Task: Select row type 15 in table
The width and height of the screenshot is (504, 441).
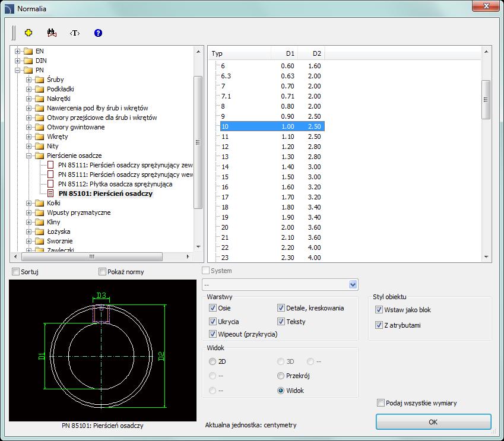Action: pyautogui.click(x=272, y=177)
